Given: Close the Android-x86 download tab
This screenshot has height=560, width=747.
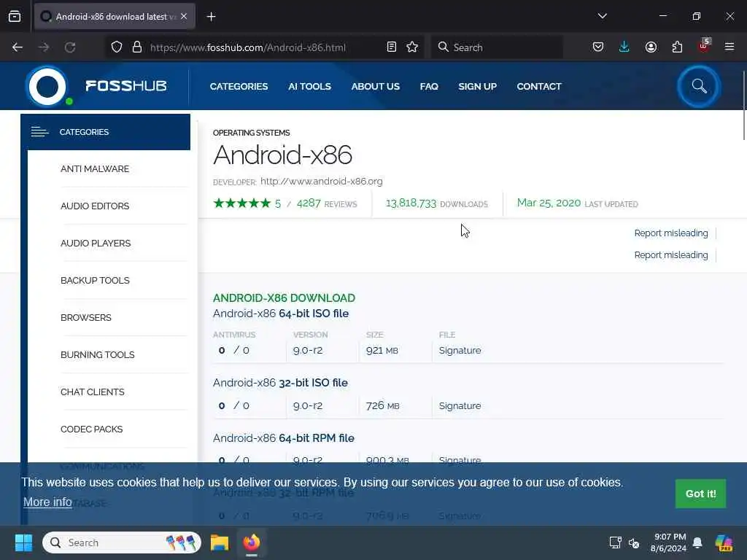Looking at the screenshot, I should tap(184, 16).
